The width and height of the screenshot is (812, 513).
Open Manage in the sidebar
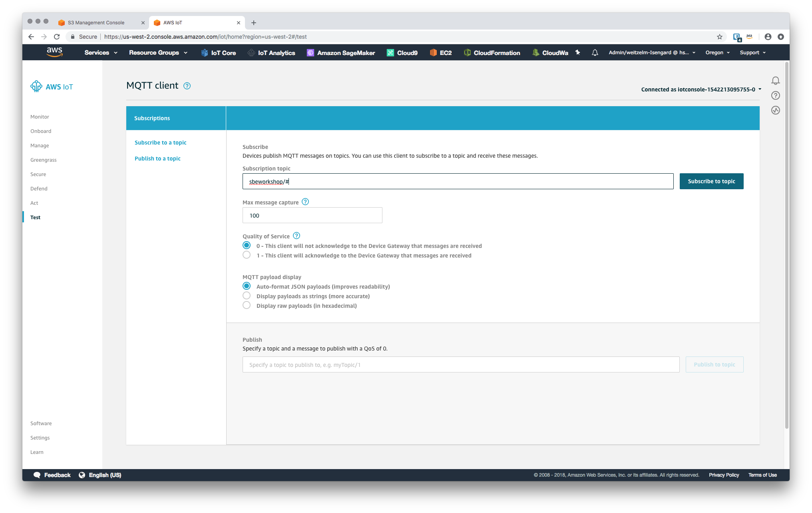(40, 145)
